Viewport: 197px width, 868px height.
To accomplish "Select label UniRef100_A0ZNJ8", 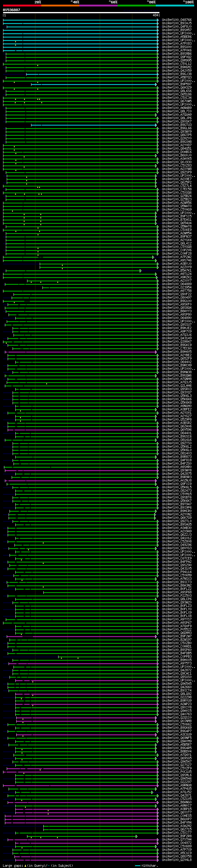I will click(x=177, y=481).
